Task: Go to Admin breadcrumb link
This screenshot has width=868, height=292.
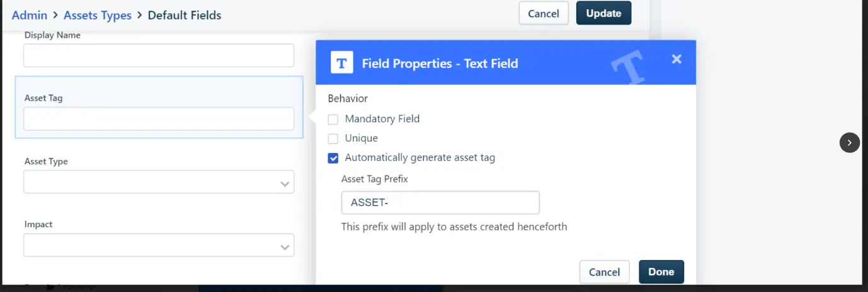Action: point(30,14)
